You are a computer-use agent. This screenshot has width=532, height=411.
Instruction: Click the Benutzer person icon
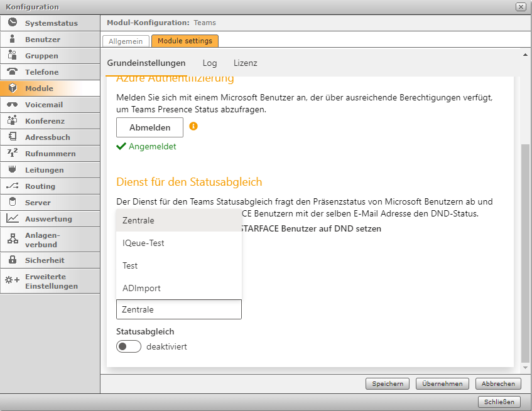point(12,39)
